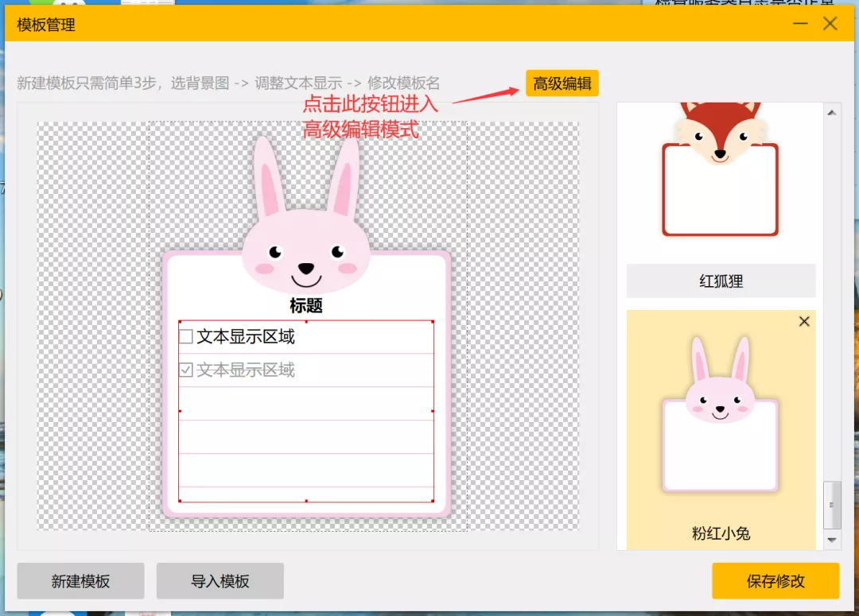The image size is (859, 616).
Task: Click 新建模板 to create a template
Action: click(x=80, y=581)
